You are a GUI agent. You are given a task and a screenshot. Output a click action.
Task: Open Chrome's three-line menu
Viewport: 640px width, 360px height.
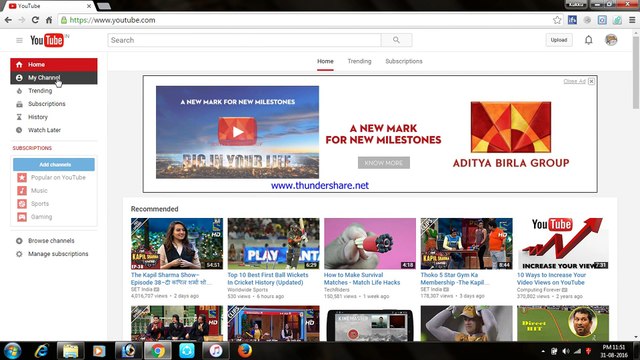tap(632, 20)
